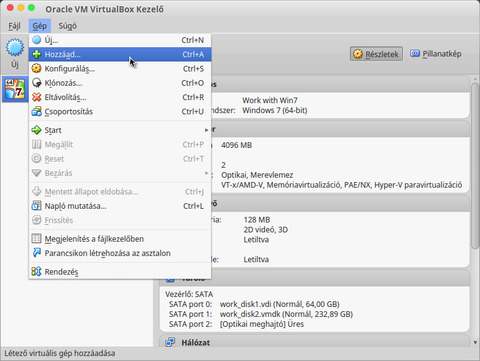Click the Részletek button
This screenshot has width=480, height=361.
coord(376,54)
